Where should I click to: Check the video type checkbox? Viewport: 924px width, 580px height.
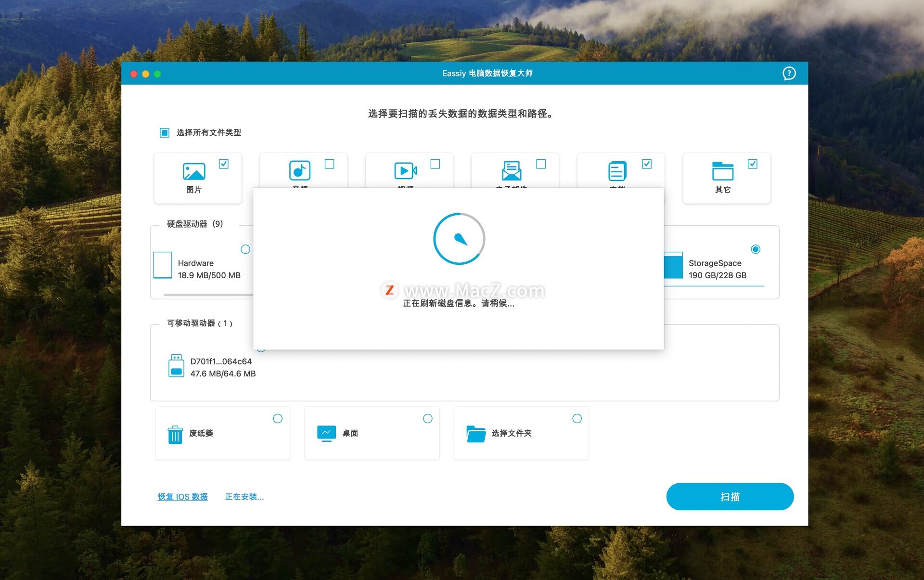click(436, 164)
